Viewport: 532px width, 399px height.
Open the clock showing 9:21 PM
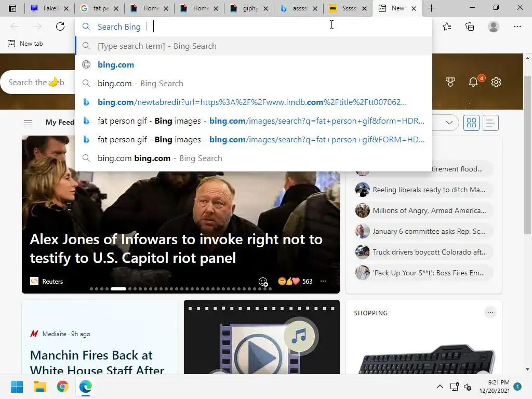click(495, 387)
